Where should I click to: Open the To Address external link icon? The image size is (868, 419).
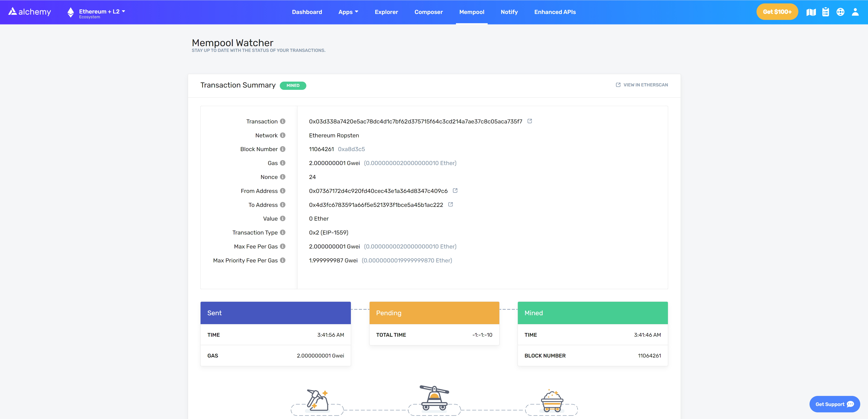(450, 204)
